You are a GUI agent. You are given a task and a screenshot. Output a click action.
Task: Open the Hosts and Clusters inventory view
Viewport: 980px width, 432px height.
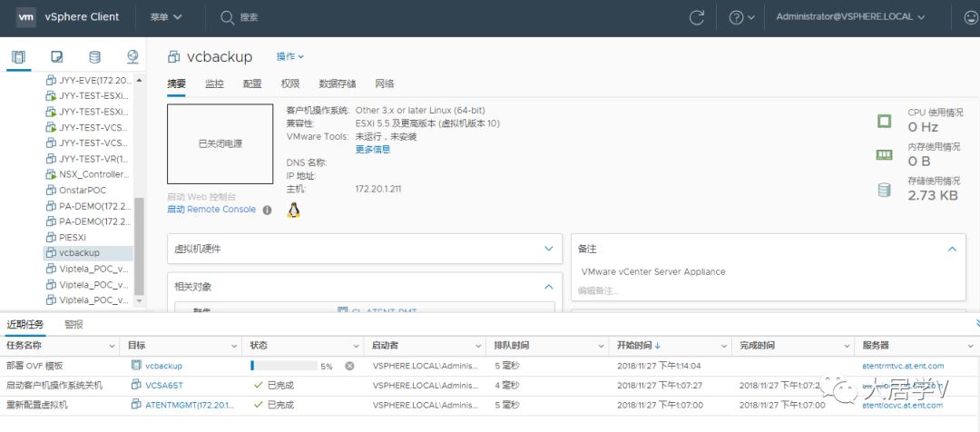tap(19, 57)
